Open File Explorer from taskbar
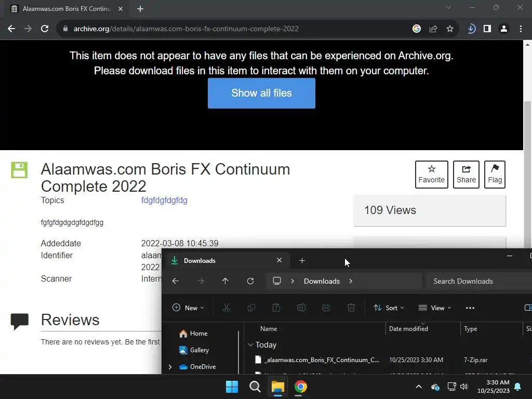 pyautogui.click(x=277, y=387)
